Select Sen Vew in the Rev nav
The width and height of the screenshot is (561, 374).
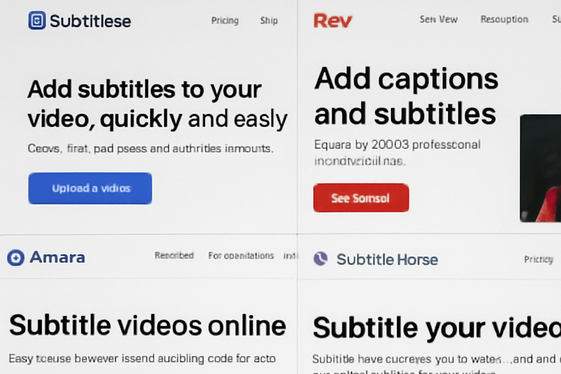pyautogui.click(x=439, y=19)
